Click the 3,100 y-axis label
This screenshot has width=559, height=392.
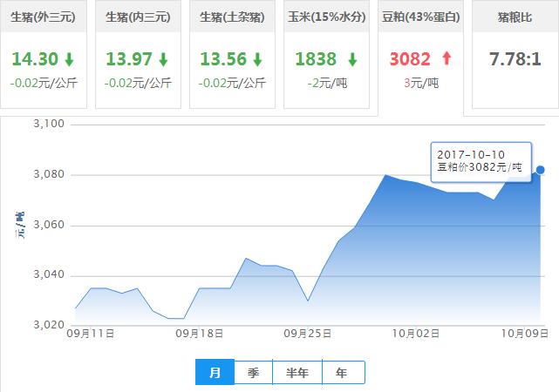click(x=49, y=124)
